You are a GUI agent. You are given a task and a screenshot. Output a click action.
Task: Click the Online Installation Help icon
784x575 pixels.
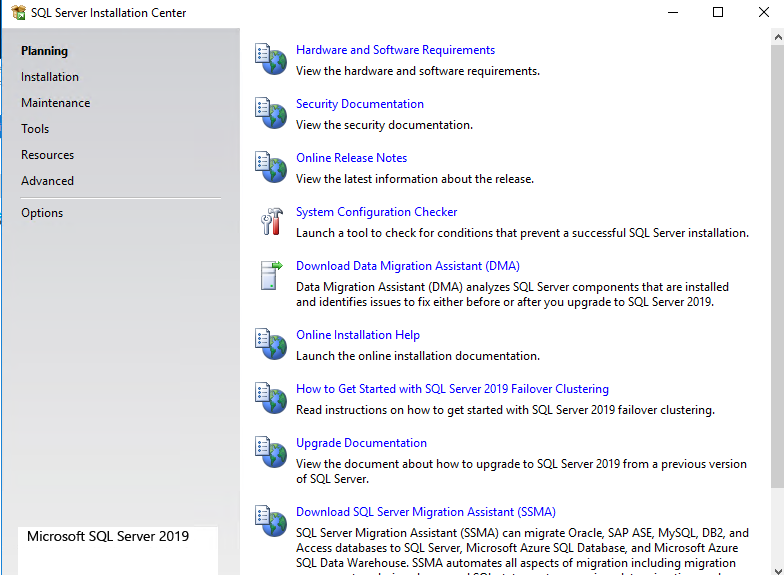pyautogui.click(x=271, y=344)
